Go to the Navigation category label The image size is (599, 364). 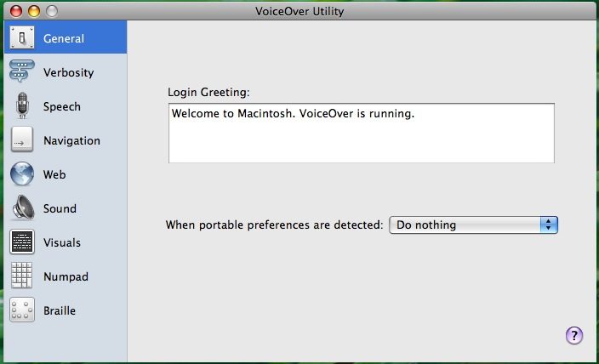71,140
